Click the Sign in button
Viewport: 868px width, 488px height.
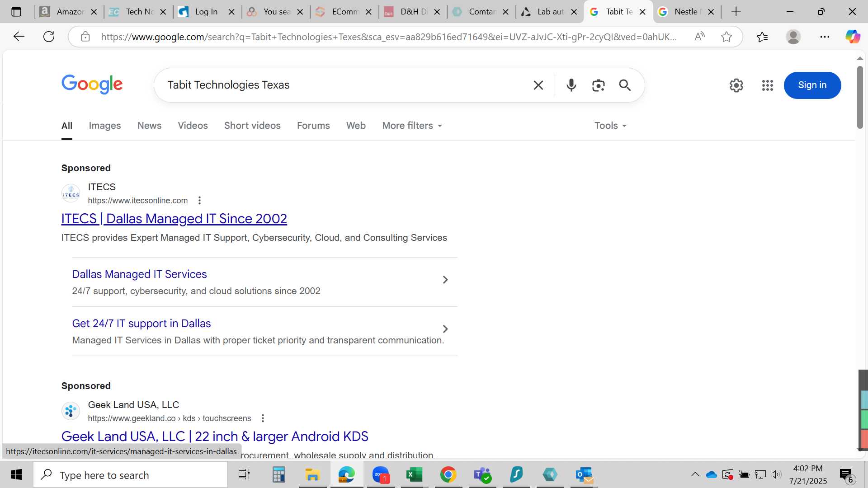(x=812, y=85)
